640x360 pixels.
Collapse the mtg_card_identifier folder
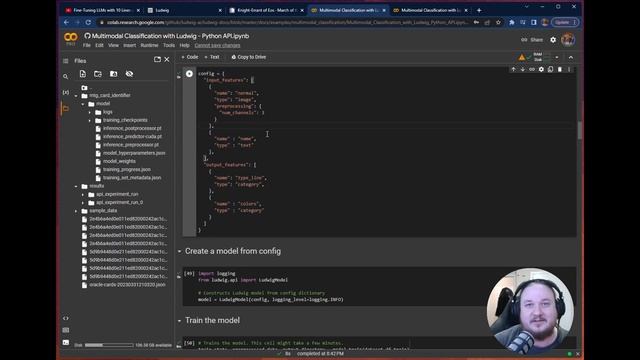[76, 96]
